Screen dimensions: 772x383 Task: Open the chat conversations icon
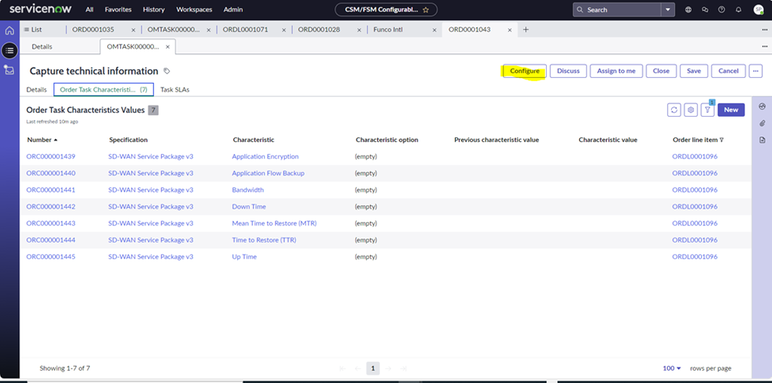coord(705,10)
